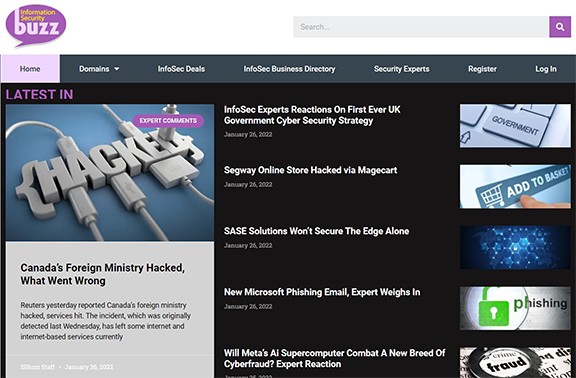Open Segway Online Store Hacked article
Screen dimensions: 576x378
click(310, 170)
